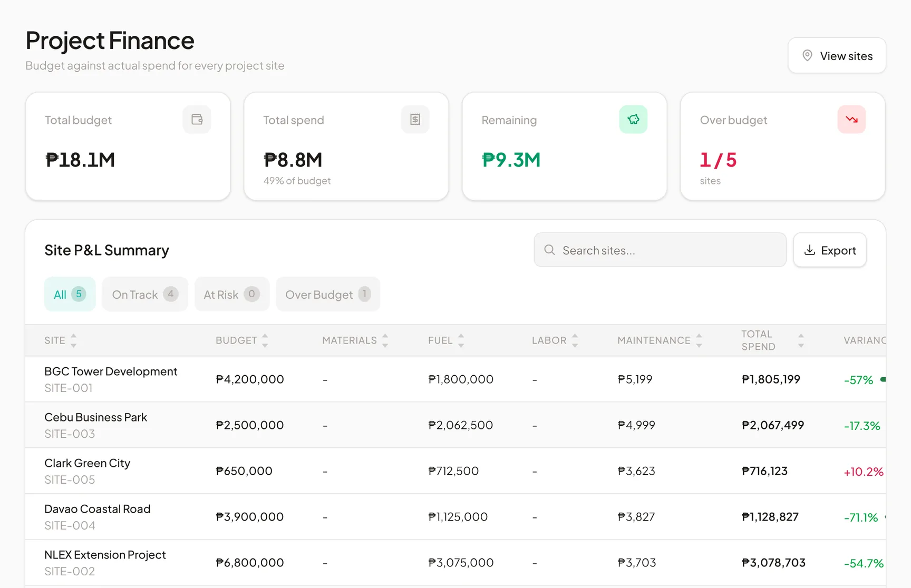Click budget value ₱650,000
Image resolution: width=911 pixels, height=588 pixels.
point(244,471)
